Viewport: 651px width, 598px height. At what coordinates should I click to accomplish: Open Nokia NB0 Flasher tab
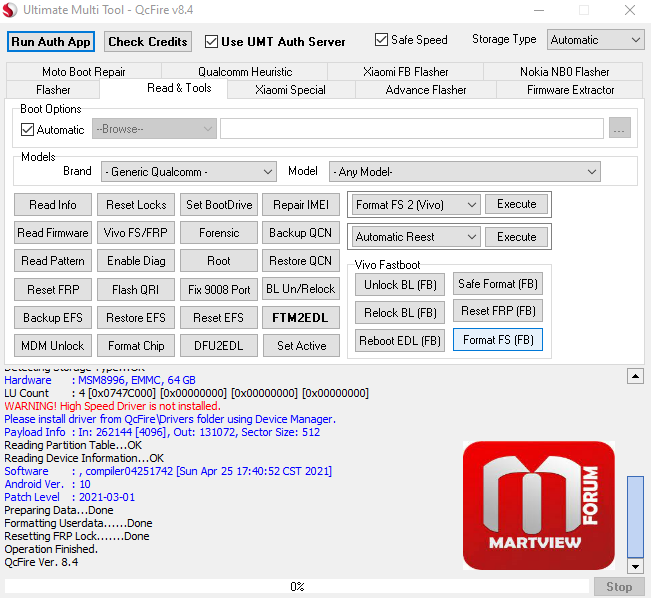coord(564,71)
